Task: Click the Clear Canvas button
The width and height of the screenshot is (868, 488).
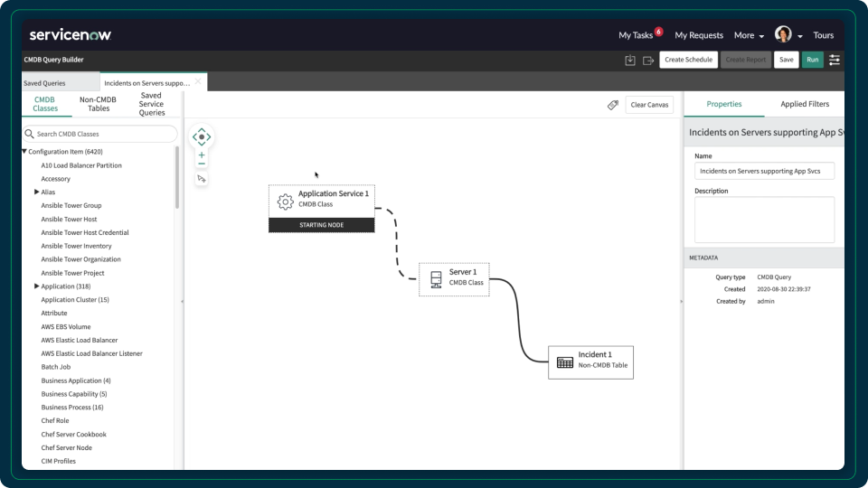Action: tap(649, 105)
